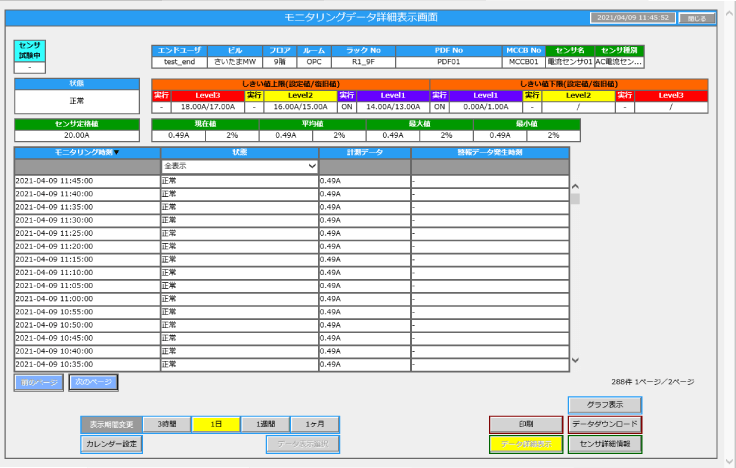This screenshot has height=468, width=736.
Task: Select row 2021-04-09 11:35:00
Action: [x=291, y=207]
